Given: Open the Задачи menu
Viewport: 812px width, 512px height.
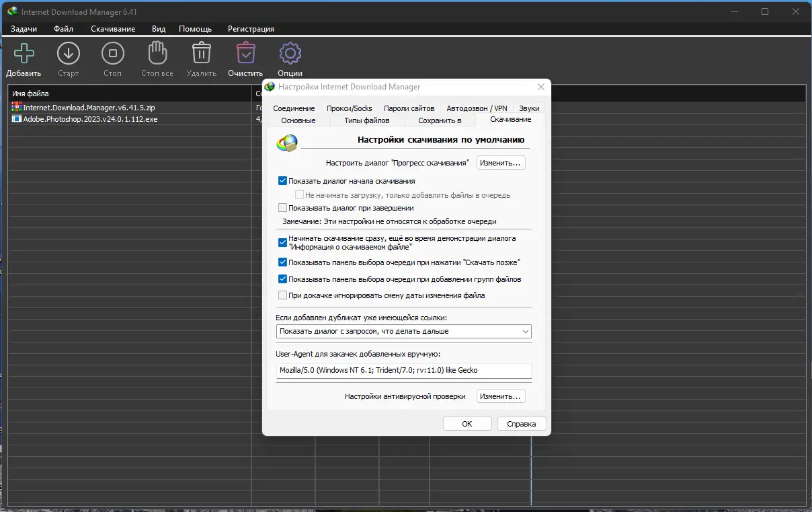Looking at the screenshot, I should (24, 29).
